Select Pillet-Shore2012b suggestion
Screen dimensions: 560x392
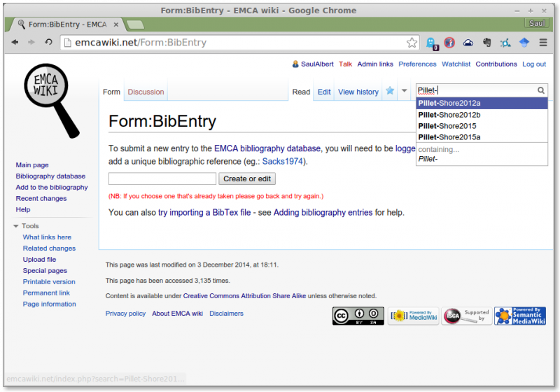(482, 115)
